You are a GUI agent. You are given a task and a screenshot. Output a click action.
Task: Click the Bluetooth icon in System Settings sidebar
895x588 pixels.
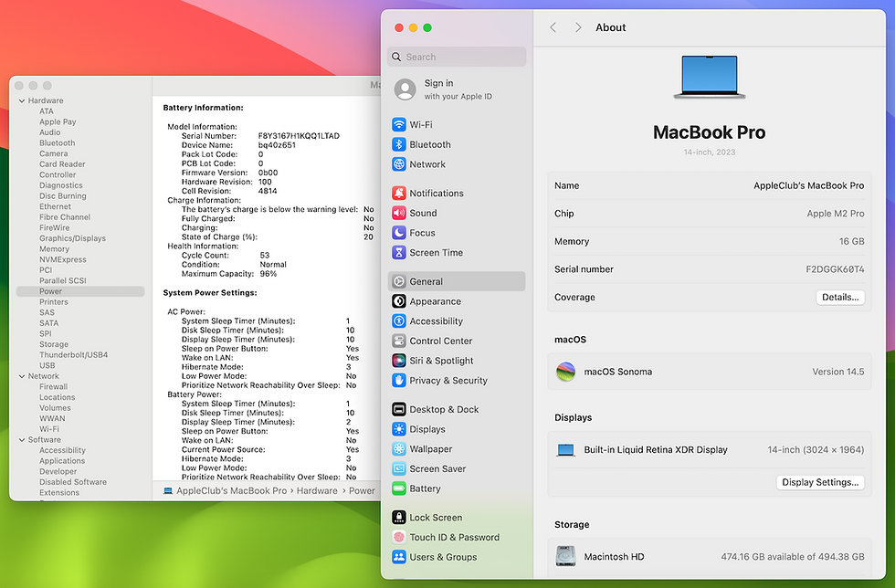[x=399, y=144]
